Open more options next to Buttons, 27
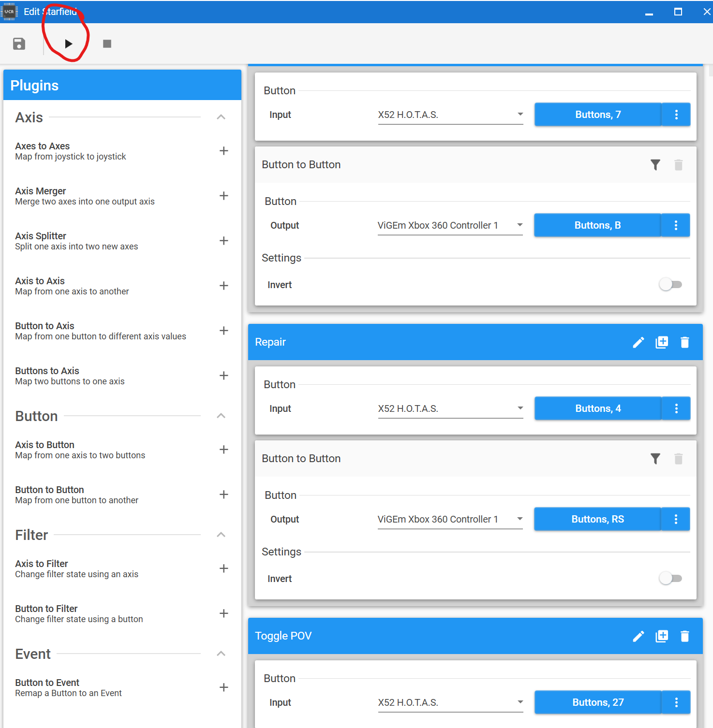 pos(676,702)
